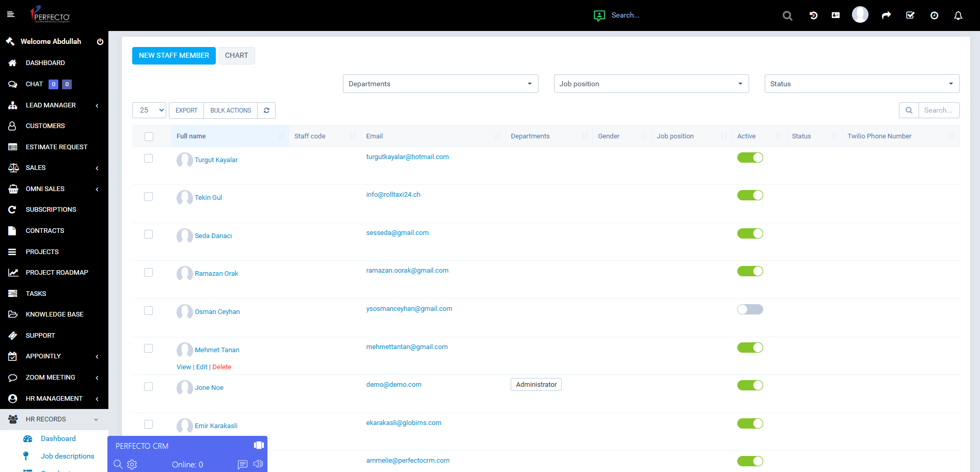Click the Perfecto CRM chat settings gear
The image size is (980, 472).
(x=132, y=464)
